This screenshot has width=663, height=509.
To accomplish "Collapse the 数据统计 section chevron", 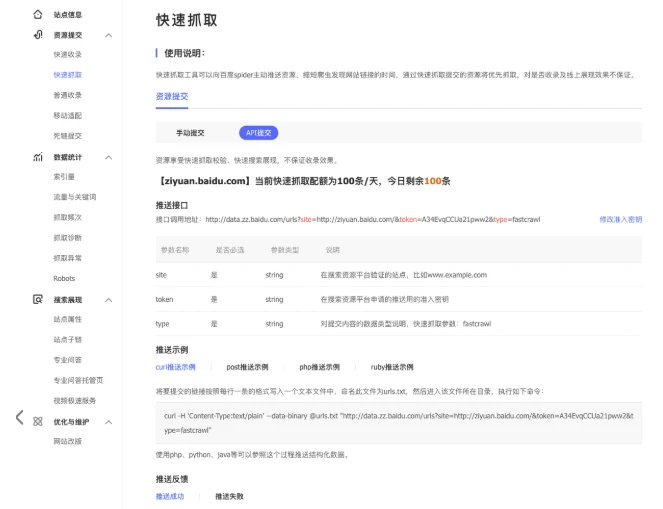I will point(108,158).
